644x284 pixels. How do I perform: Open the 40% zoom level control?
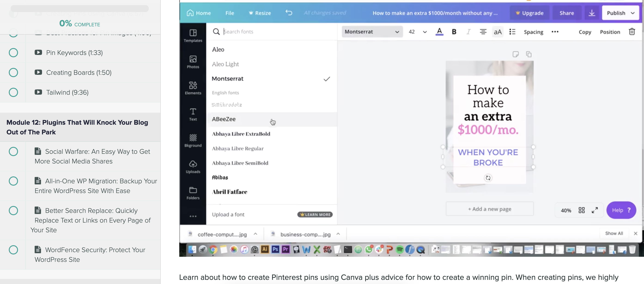(566, 210)
